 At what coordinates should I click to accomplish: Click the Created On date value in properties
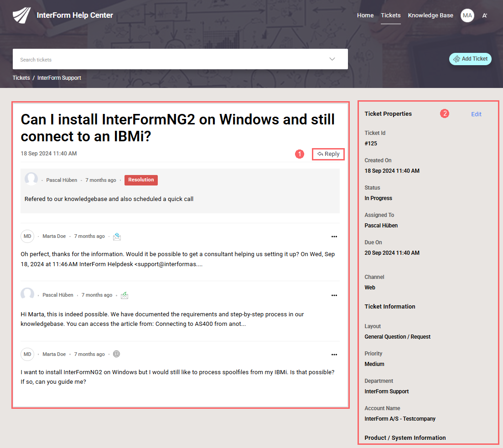(x=392, y=171)
